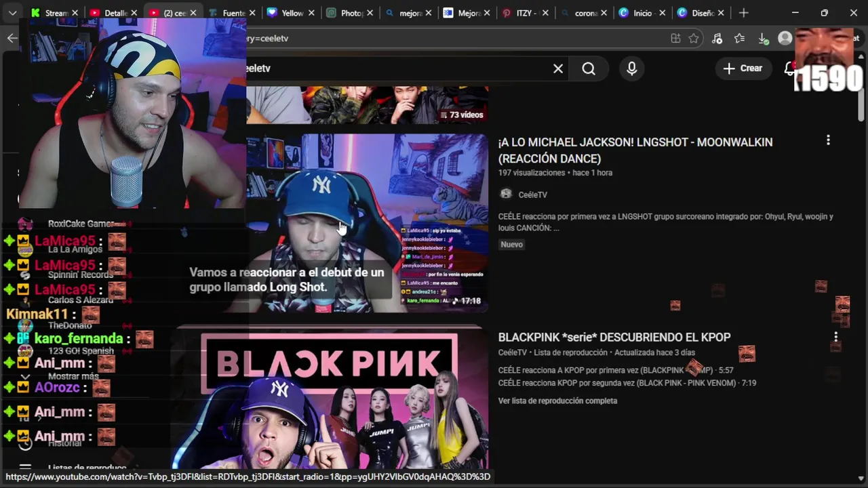Switch to the corona search tab
868x488 pixels.
582,13
